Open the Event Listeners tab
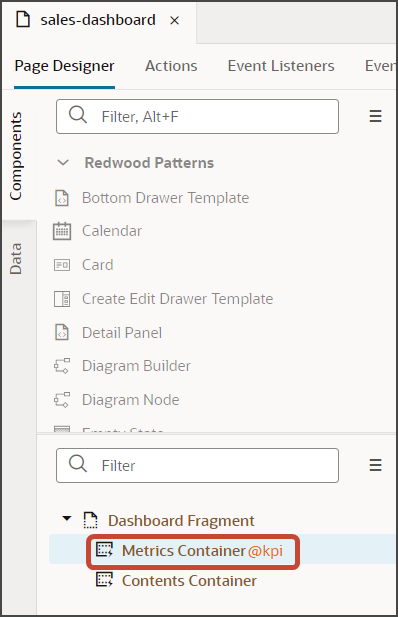 (x=281, y=66)
